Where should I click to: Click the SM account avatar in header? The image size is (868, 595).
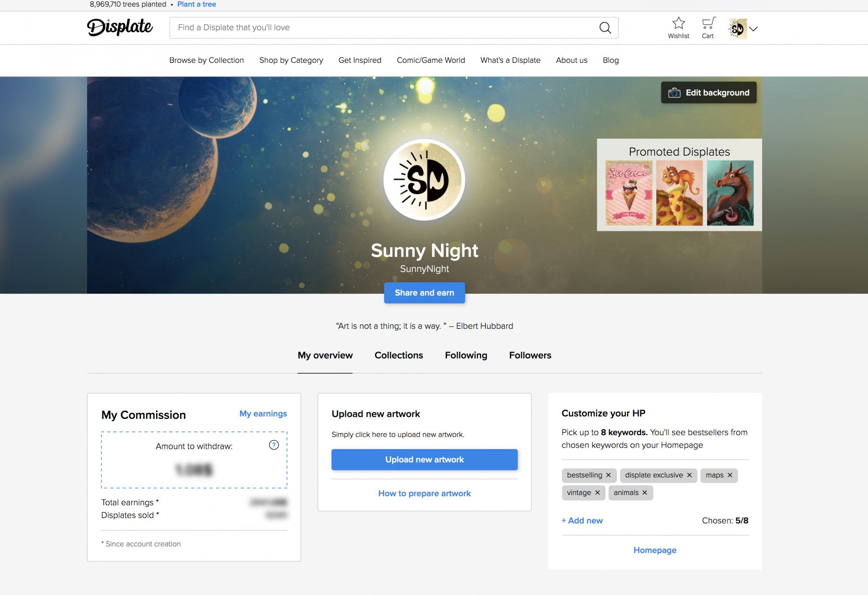click(x=737, y=29)
